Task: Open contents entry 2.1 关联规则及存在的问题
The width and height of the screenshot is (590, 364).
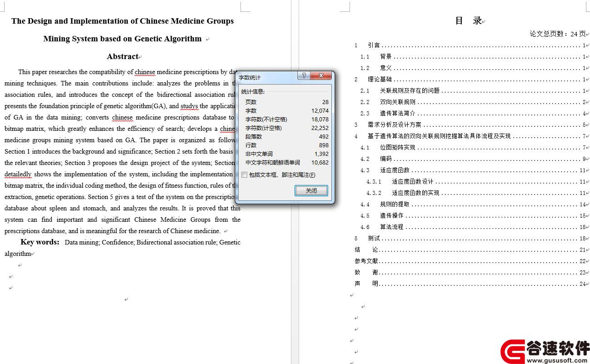Action: (x=474, y=91)
